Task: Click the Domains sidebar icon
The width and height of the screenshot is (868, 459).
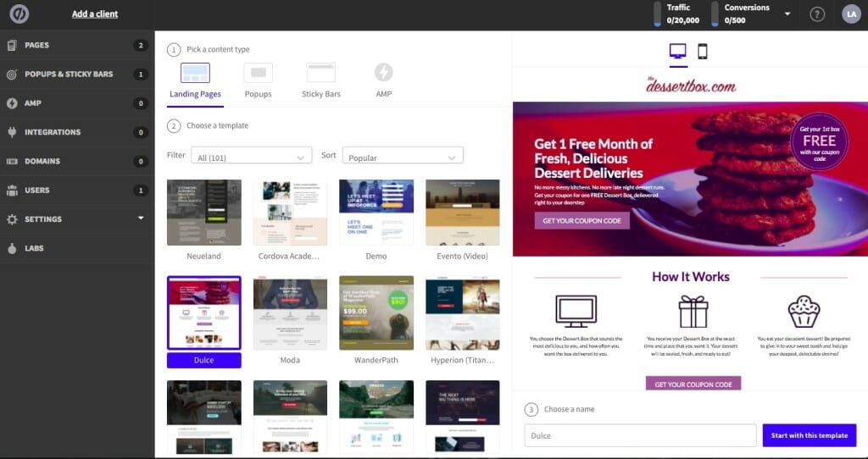Action: (x=12, y=162)
